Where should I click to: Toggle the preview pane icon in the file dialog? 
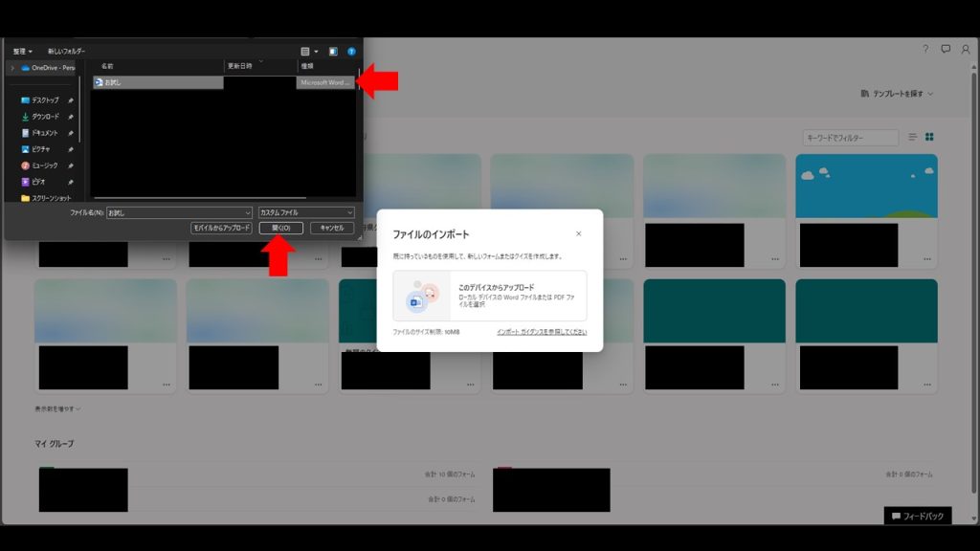pyautogui.click(x=333, y=51)
